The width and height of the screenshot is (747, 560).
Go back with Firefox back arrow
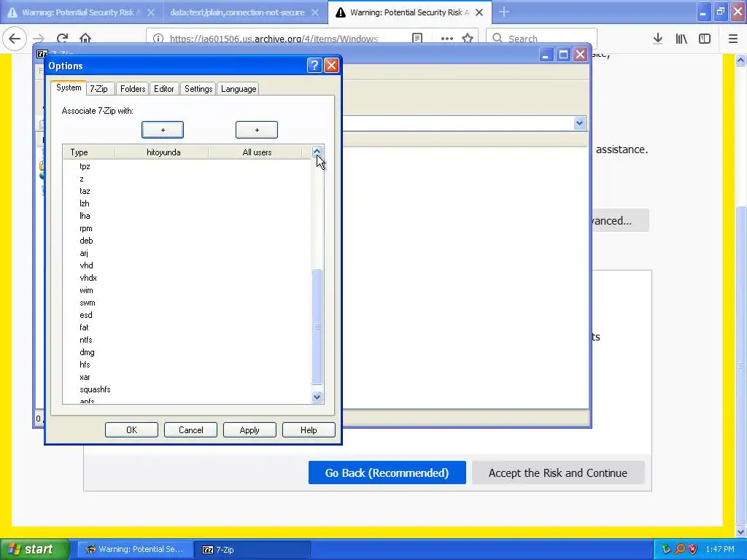coord(15,39)
